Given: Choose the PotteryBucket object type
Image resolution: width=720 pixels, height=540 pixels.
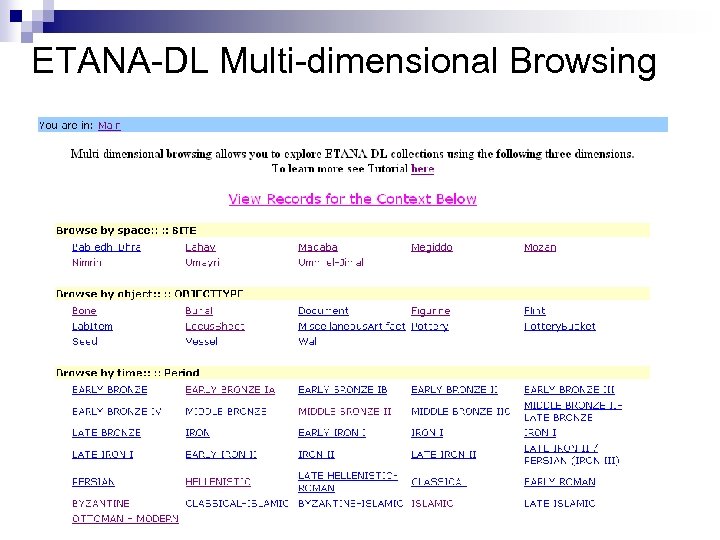Looking at the screenshot, I should click(x=560, y=326).
